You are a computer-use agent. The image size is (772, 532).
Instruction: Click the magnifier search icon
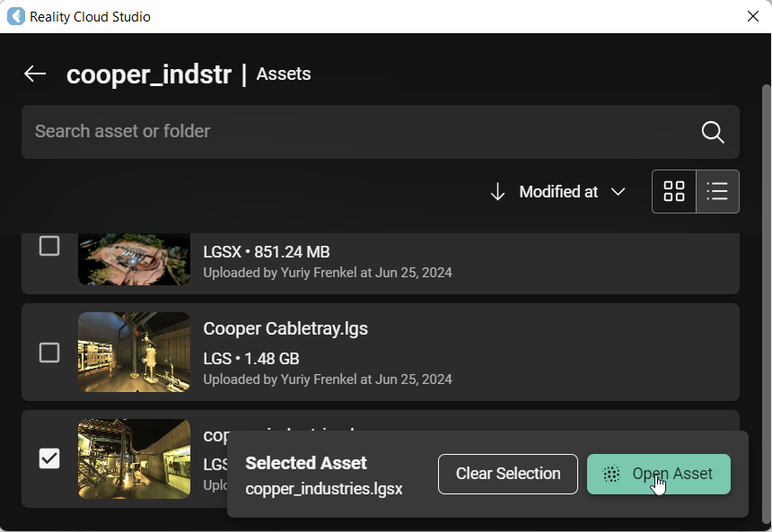(x=713, y=132)
